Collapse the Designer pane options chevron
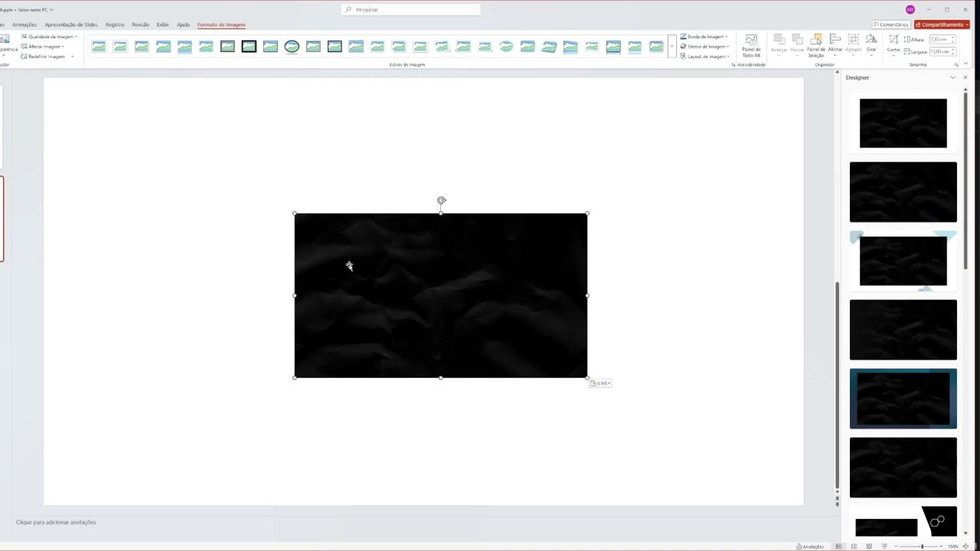Image resolution: width=980 pixels, height=551 pixels. pos(953,77)
